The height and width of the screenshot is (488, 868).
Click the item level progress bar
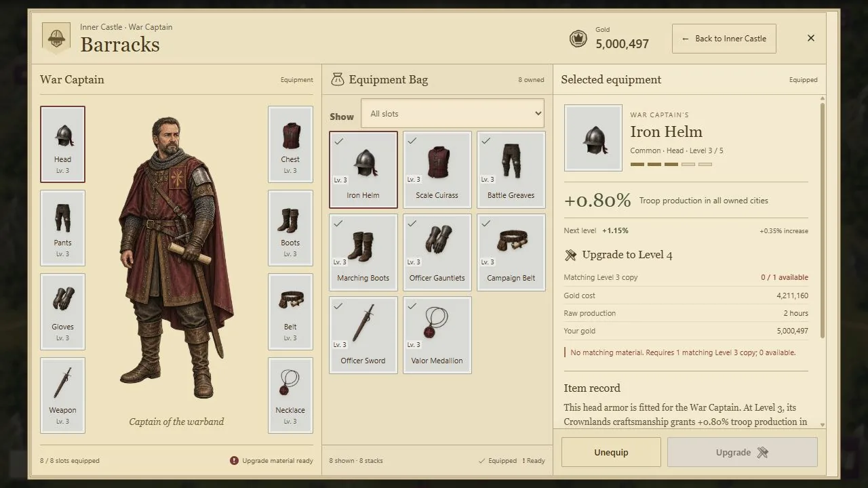pyautogui.click(x=671, y=164)
